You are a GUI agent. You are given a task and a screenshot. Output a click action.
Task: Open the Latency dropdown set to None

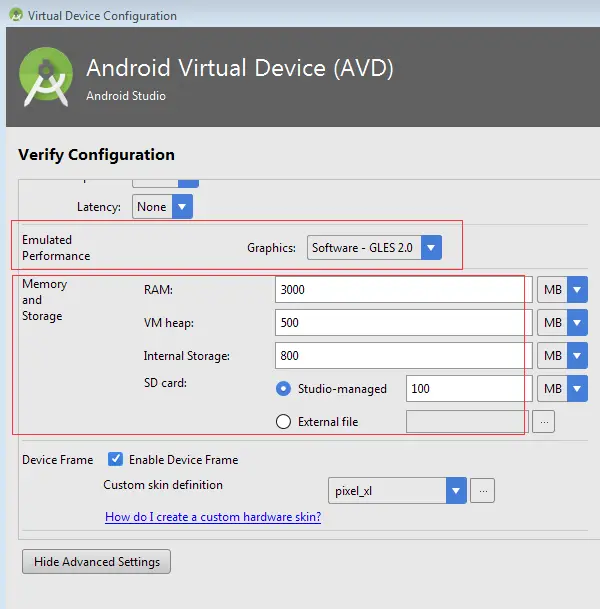[162, 207]
